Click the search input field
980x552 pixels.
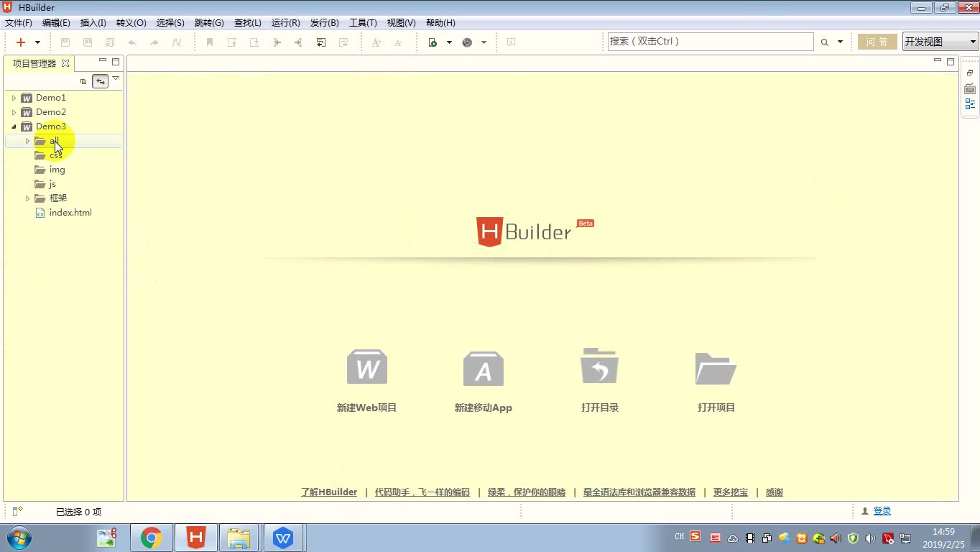click(711, 42)
